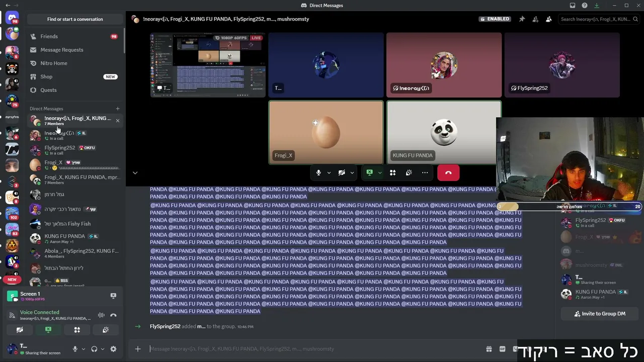Open output device arrow in user panel
This screenshot has height=362, width=644.
coord(103,349)
